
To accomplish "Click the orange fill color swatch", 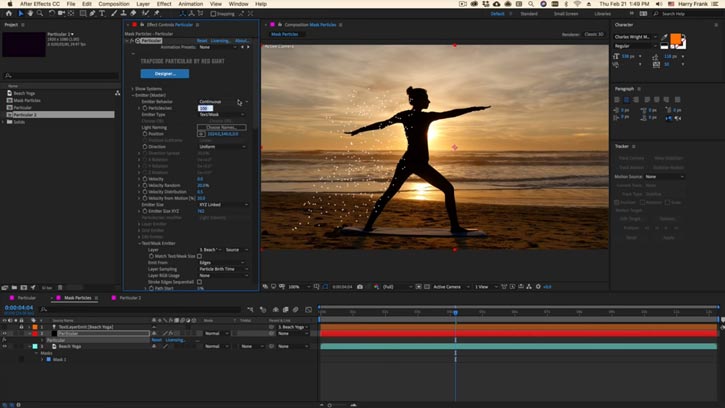I will [x=676, y=39].
